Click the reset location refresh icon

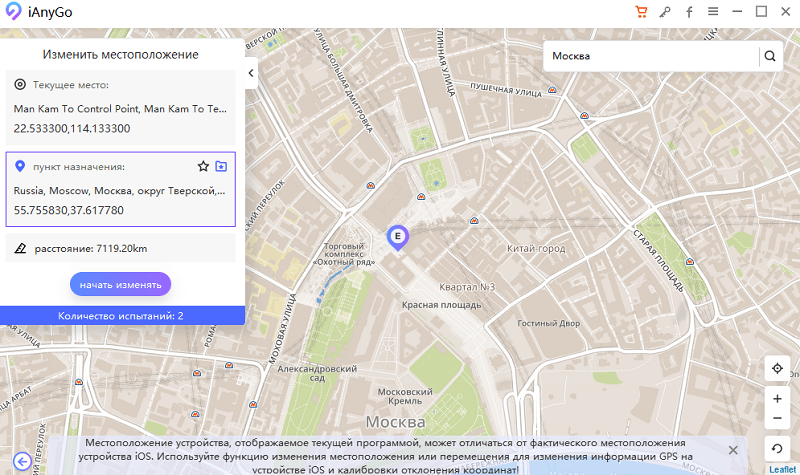[777, 448]
